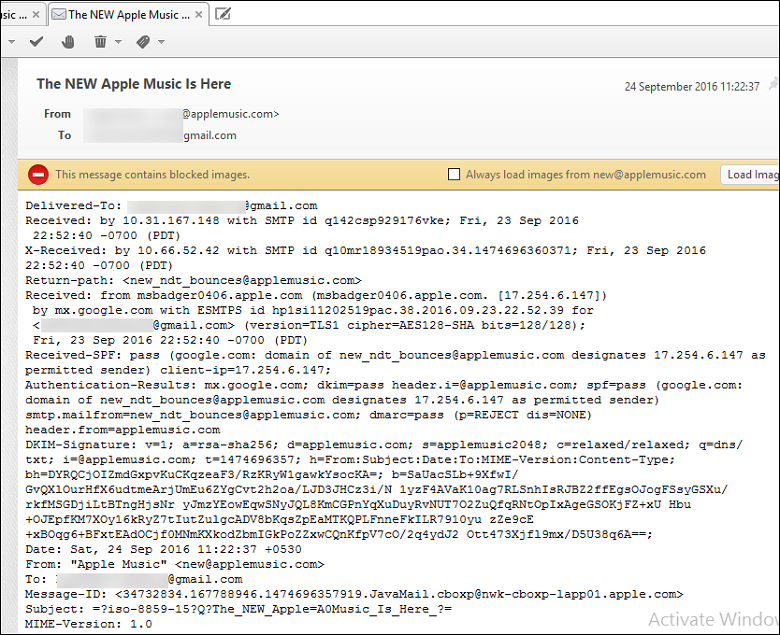Expand the dropdown arrow beside label icon
This screenshot has height=635, width=780.
pos(161,42)
